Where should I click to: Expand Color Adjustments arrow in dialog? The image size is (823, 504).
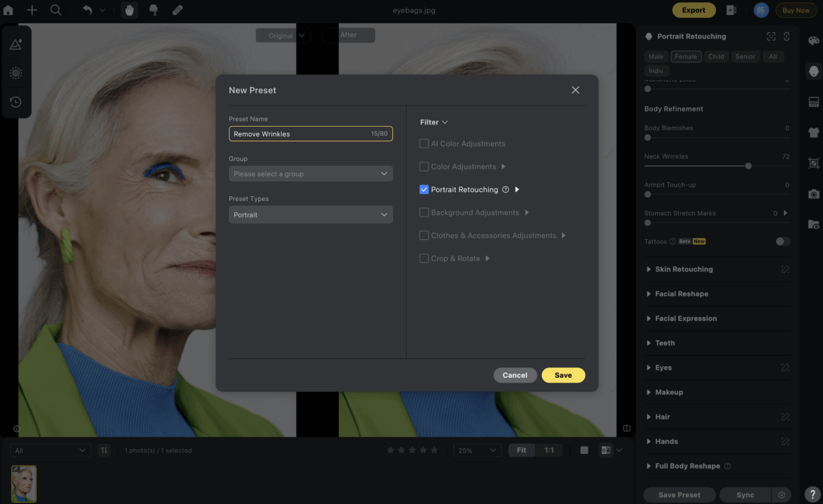[503, 167]
